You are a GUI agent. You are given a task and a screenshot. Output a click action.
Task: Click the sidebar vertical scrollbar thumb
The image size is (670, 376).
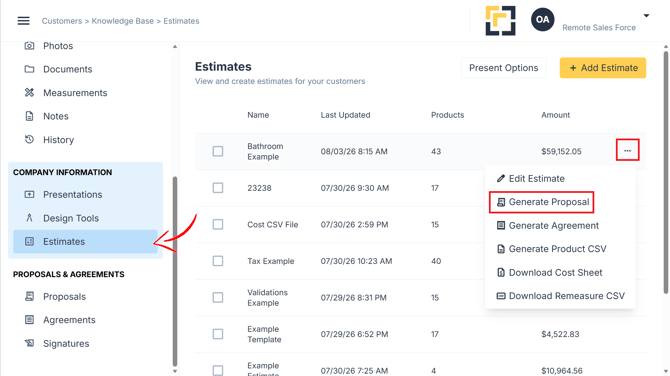[x=175, y=271]
